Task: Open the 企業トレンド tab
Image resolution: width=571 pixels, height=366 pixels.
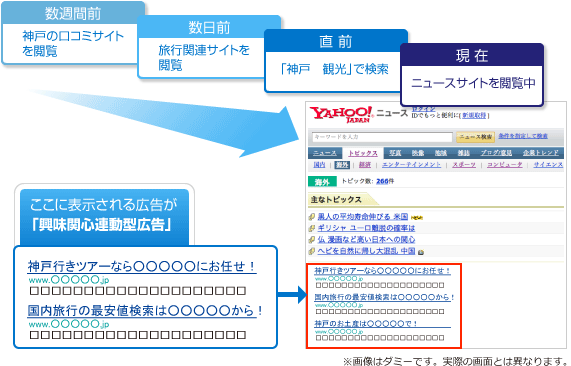Action: tap(541, 153)
